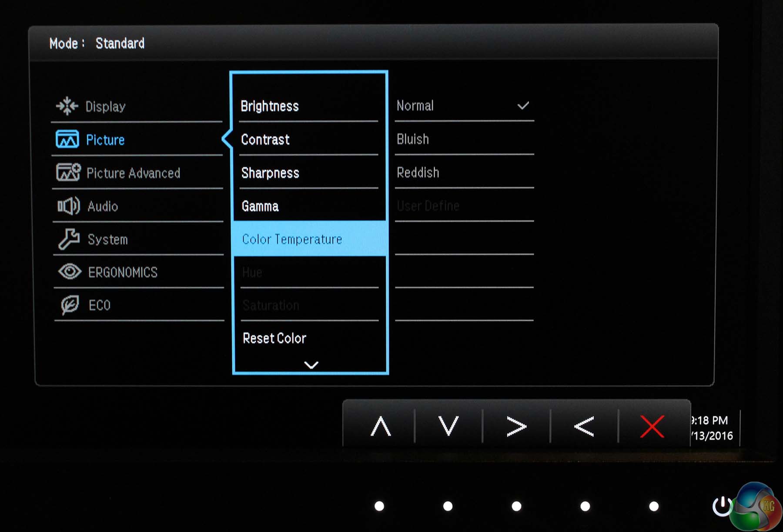Click the up arrow navigation icon
Viewport: 783px width, 532px height.
click(x=381, y=426)
